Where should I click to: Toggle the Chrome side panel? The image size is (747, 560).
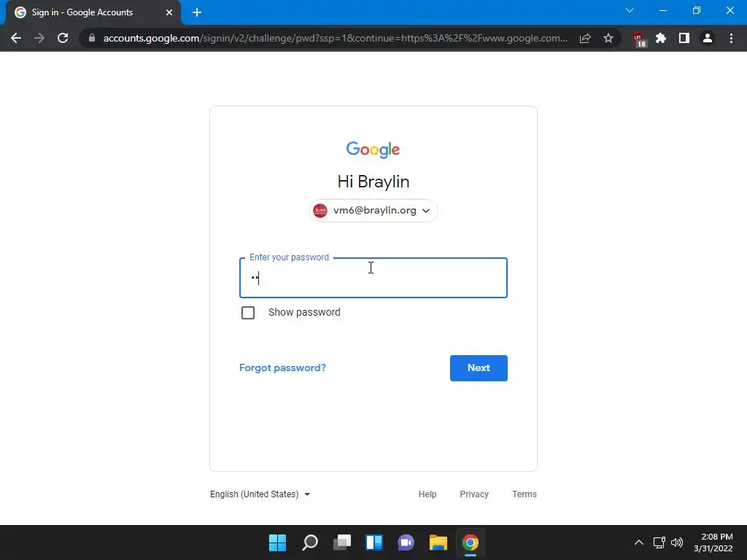click(x=684, y=38)
